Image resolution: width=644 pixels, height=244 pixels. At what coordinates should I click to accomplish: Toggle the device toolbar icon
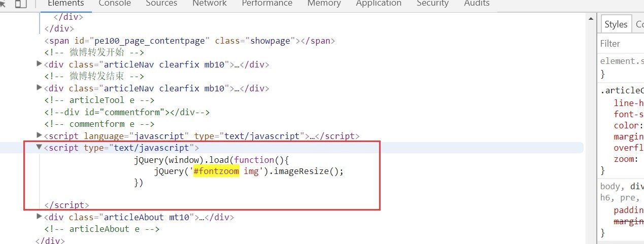[21, 4]
